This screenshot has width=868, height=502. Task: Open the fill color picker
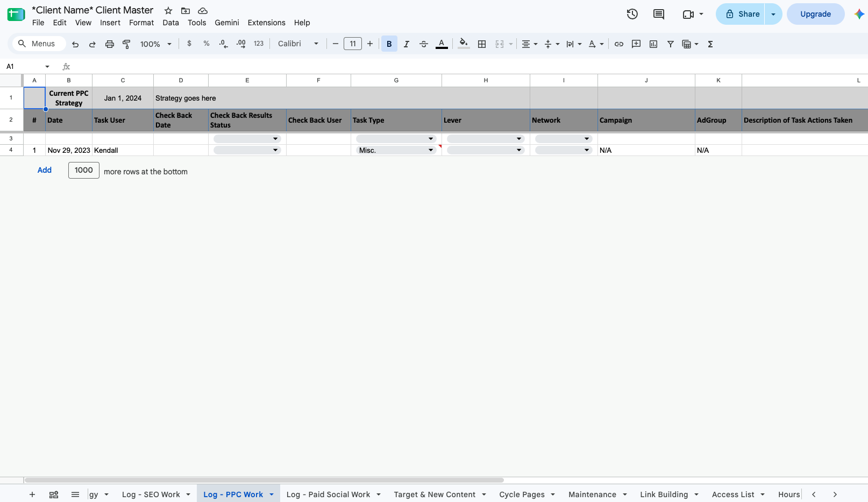click(x=464, y=44)
